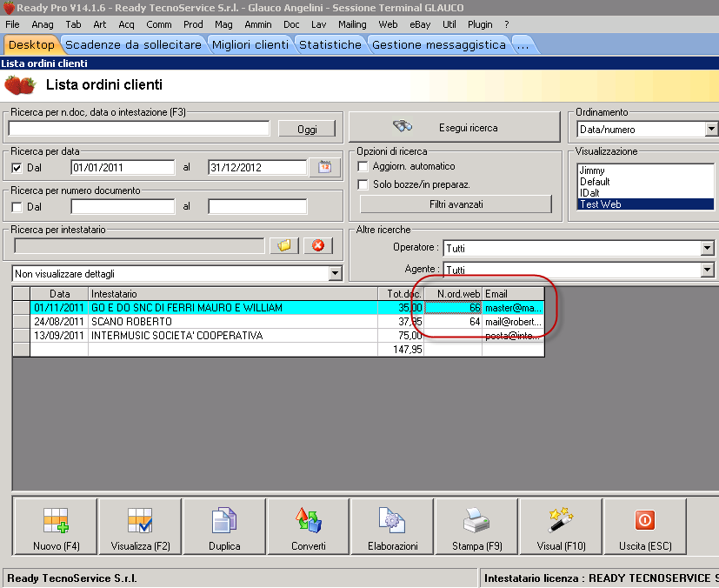Click row selector of 24/08/2011 order

pyautogui.click(x=21, y=322)
